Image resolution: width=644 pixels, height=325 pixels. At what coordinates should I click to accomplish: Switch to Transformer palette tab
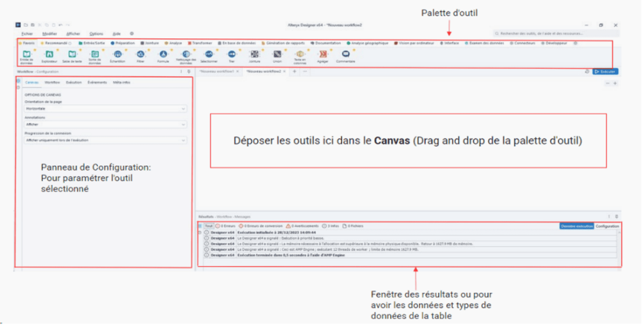[x=200, y=43]
